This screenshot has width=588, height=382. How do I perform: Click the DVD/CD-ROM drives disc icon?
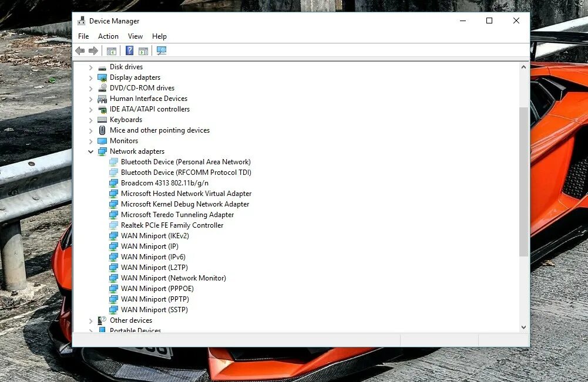tap(102, 88)
